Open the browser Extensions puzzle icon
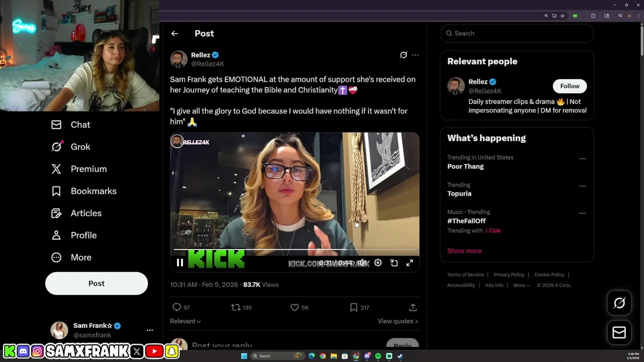Viewport: 644px width, 362px height. [593, 16]
